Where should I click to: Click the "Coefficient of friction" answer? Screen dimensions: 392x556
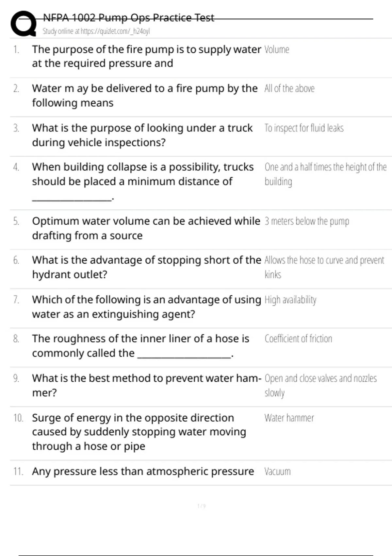pyautogui.click(x=298, y=339)
